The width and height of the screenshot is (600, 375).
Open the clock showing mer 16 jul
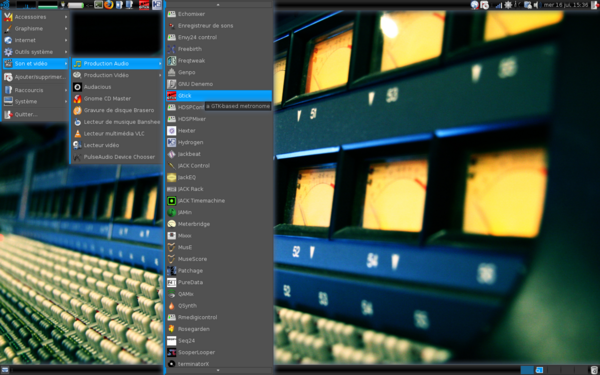(565, 5)
